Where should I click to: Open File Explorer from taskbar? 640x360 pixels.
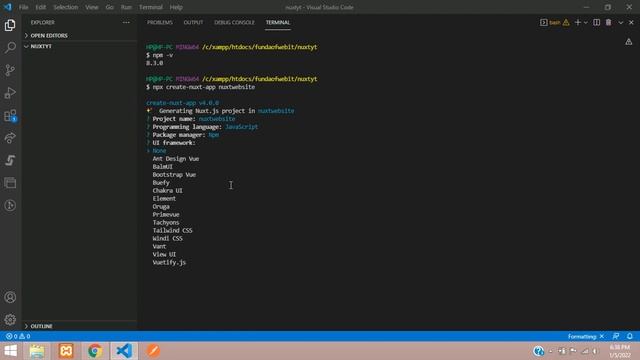(37, 351)
